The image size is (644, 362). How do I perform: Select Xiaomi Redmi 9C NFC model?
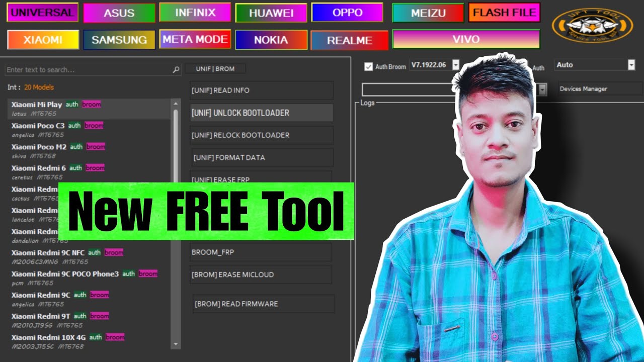[x=90, y=257]
